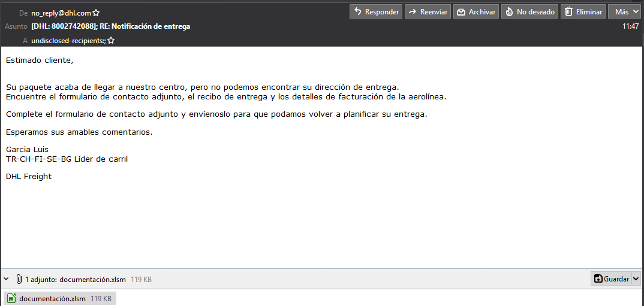Click the paperclip attachment icon
644x306 pixels.
click(19, 279)
